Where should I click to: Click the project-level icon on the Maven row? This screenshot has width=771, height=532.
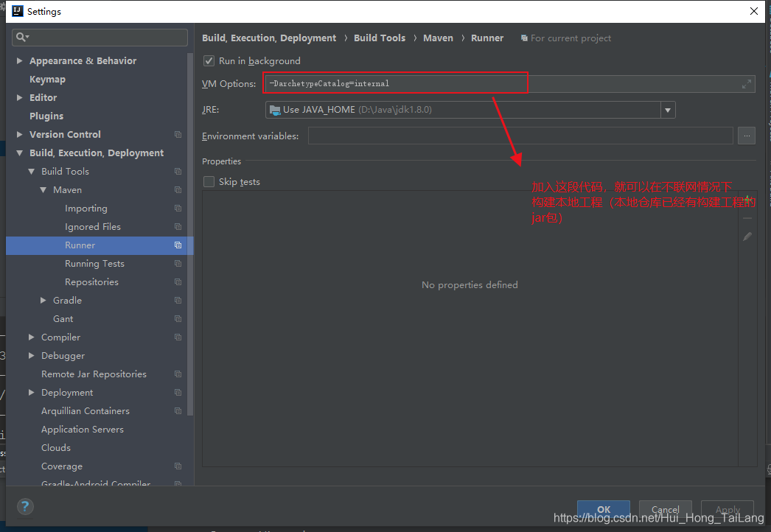pos(178,190)
